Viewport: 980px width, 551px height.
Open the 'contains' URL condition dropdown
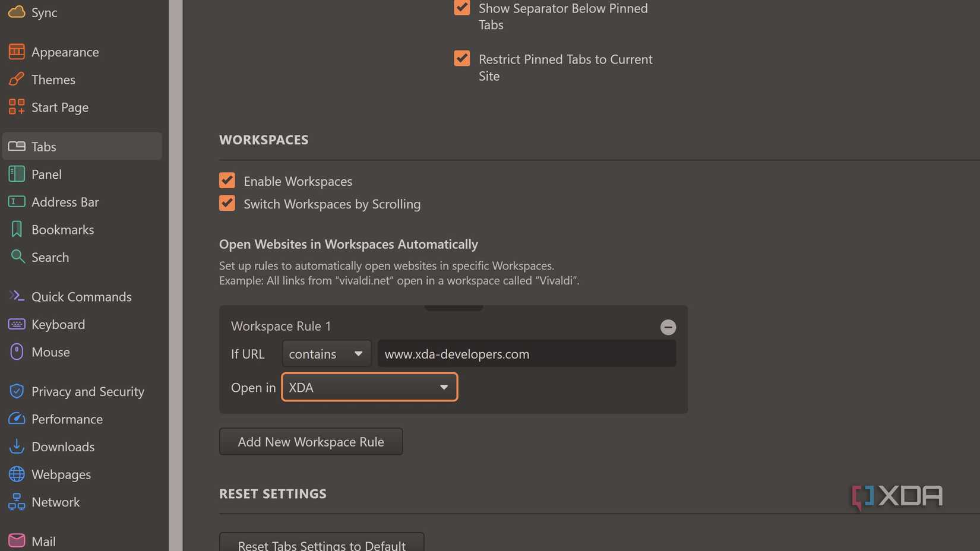pyautogui.click(x=327, y=354)
